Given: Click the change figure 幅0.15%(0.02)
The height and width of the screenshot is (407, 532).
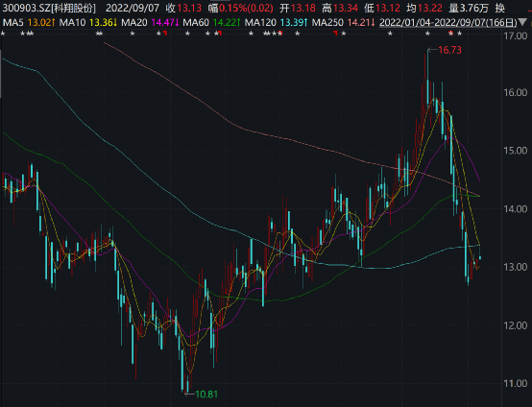Looking at the screenshot, I should [241, 8].
